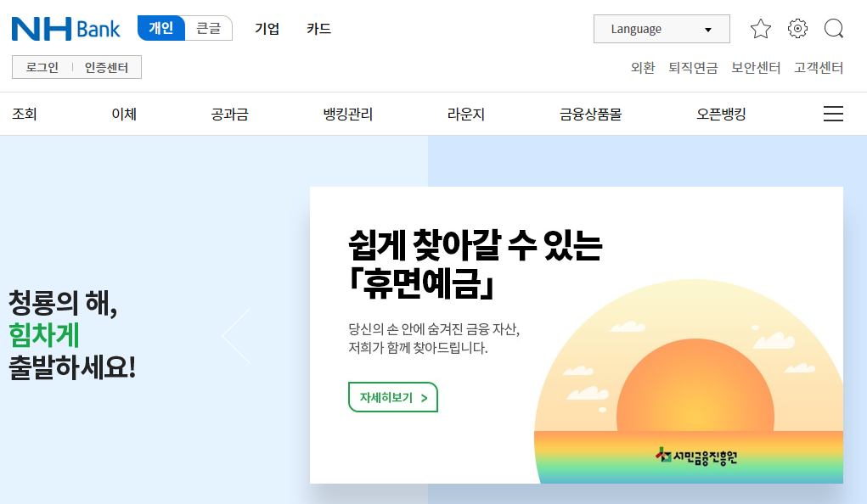Viewport: 867px width, 504px height.
Task: Click the sunrise illustration on the banner
Action: pos(689,381)
